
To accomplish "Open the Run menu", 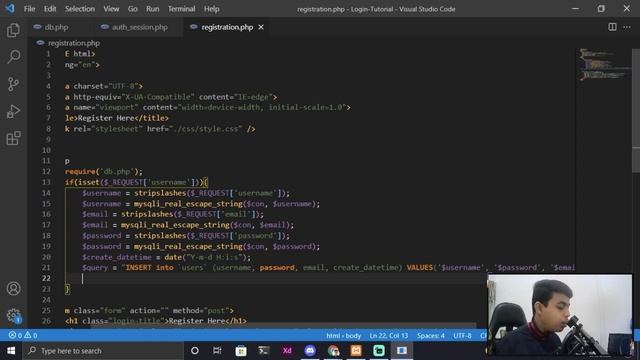I will point(153,9).
